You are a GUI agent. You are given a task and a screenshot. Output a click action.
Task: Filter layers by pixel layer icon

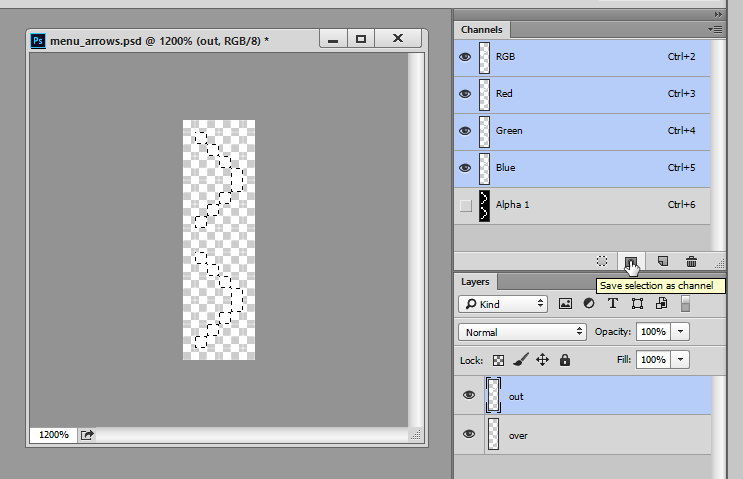565,304
